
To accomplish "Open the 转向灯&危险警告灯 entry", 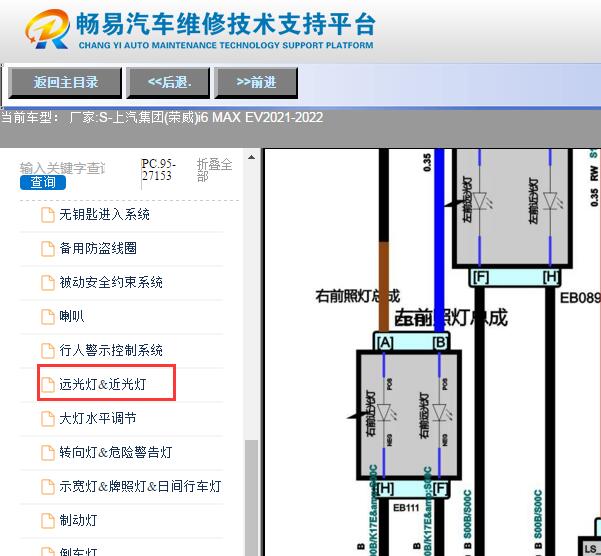I will pos(115,452).
